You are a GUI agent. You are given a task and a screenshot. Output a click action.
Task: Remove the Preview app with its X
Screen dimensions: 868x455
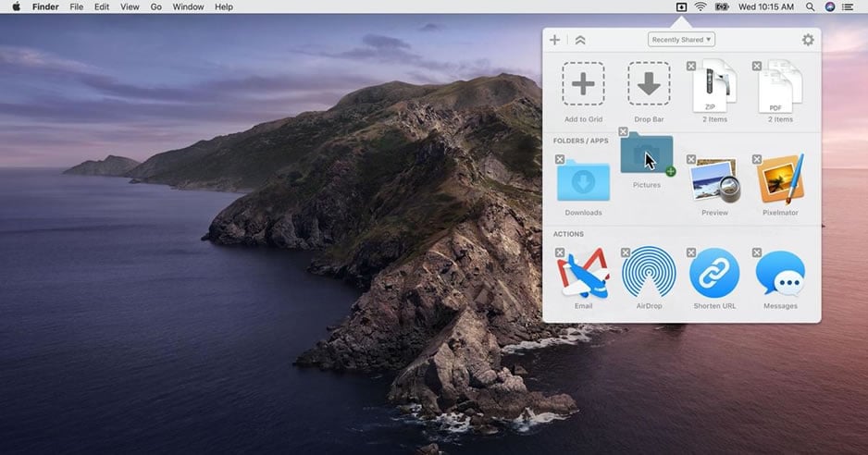click(x=691, y=159)
